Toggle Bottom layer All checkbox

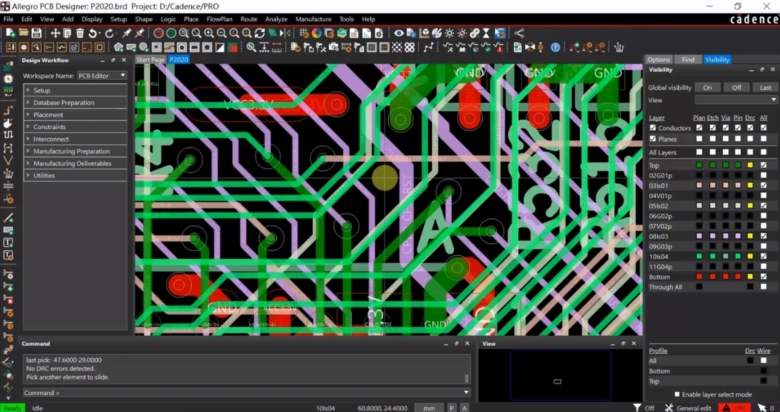pos(764,277)
